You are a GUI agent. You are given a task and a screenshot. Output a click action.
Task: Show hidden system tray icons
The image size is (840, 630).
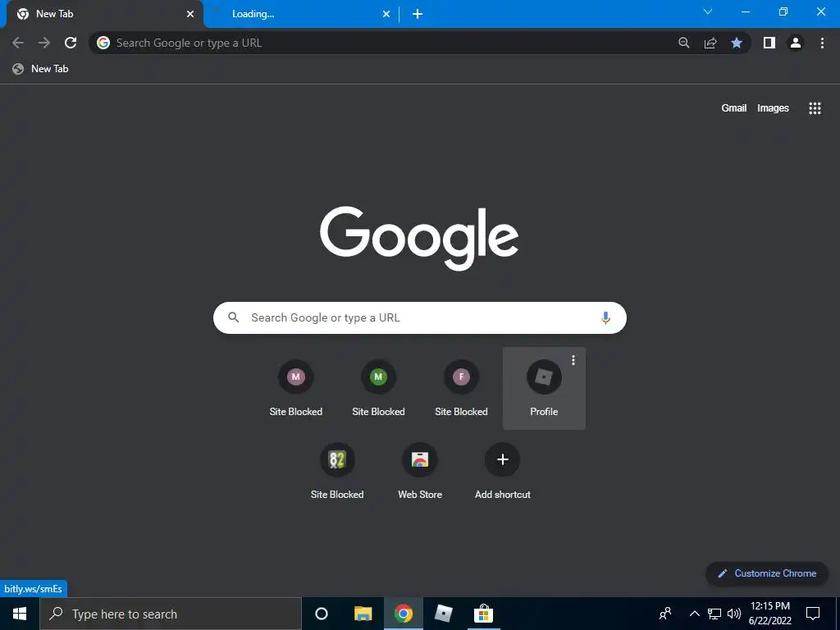[x=694, y=614]
